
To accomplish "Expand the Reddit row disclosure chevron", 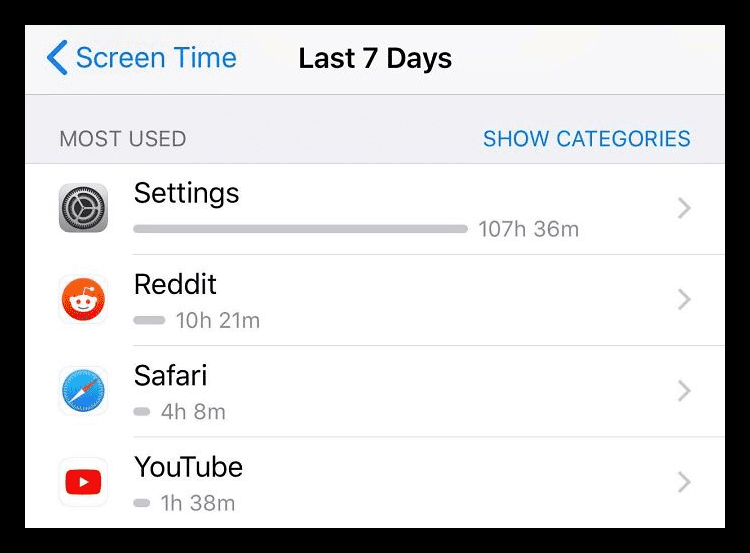I will click(x=684, y=299).
